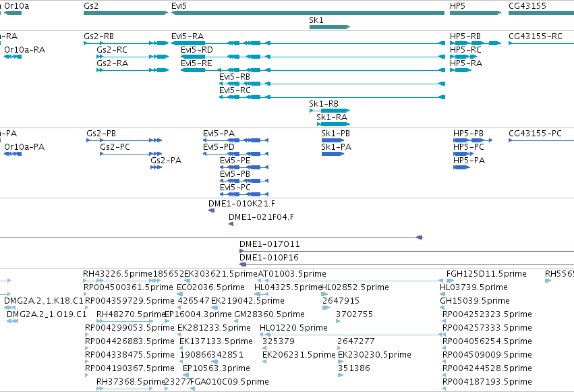The image size is (574, 392).
Task: Click the Sk1-RA transcript label
Action: [x=332, y=117]
